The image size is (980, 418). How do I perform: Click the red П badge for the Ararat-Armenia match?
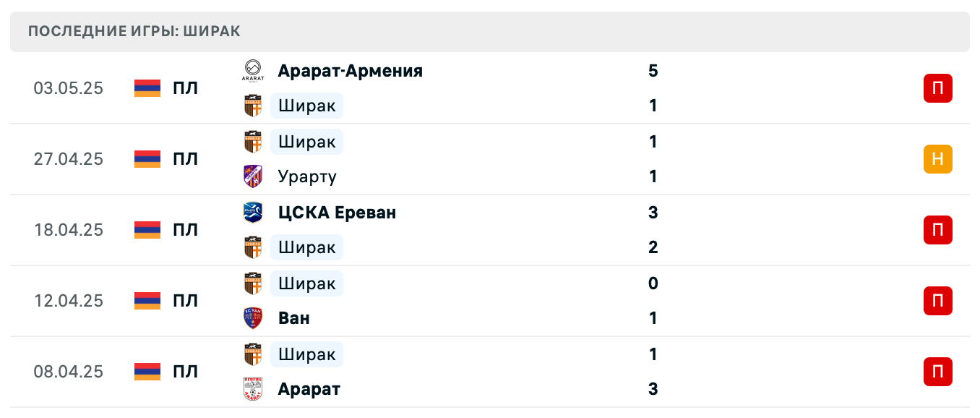[x=937, y=88]
